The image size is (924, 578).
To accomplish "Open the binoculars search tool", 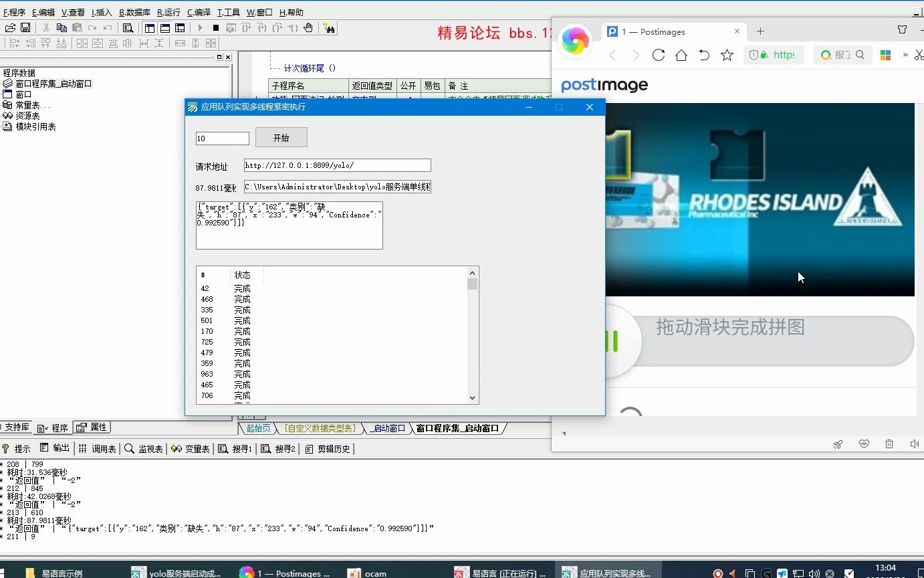I will [x=328, y=27].
